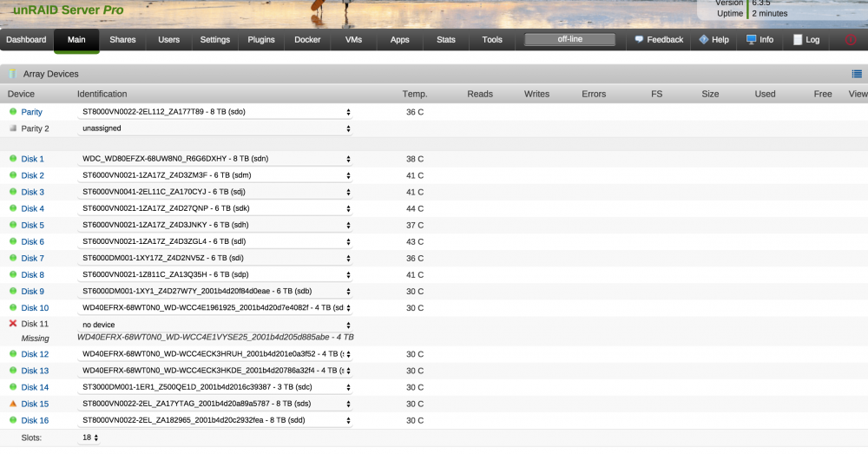Image resolution: width=868 pixels, height=454 pixels.
Task: Open Disk 4 device selection dropdown
Action: 214,208
